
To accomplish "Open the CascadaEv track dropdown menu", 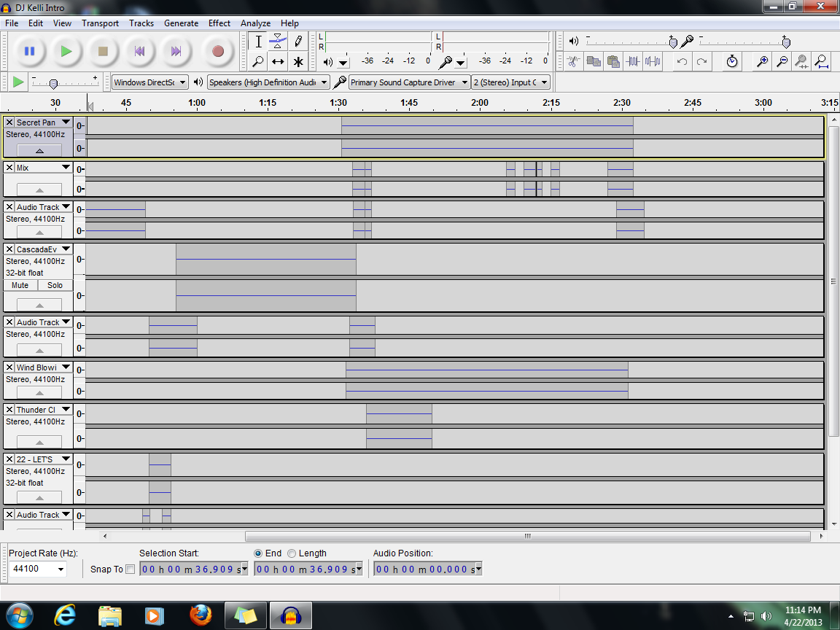I will (66, 249).
